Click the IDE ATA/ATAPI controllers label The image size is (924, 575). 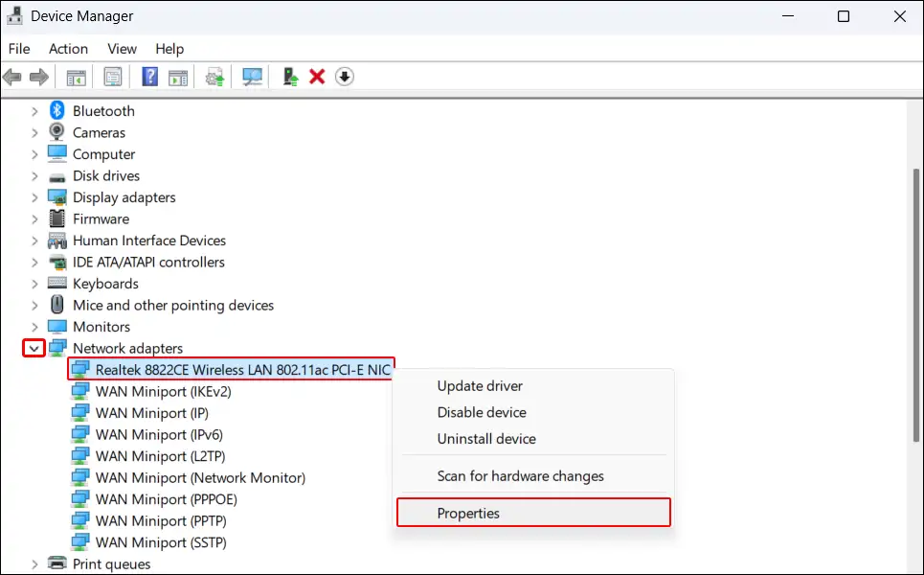tap(148, 262)
